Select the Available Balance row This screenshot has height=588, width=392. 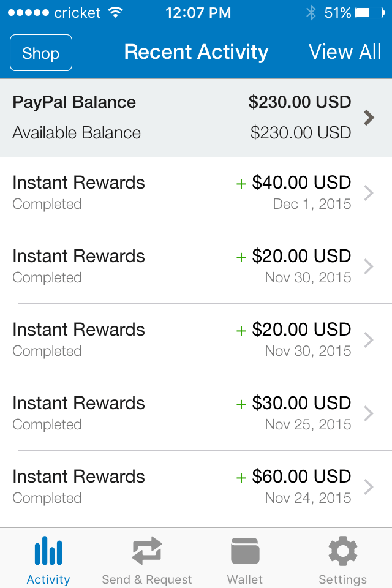pos(181,133)
